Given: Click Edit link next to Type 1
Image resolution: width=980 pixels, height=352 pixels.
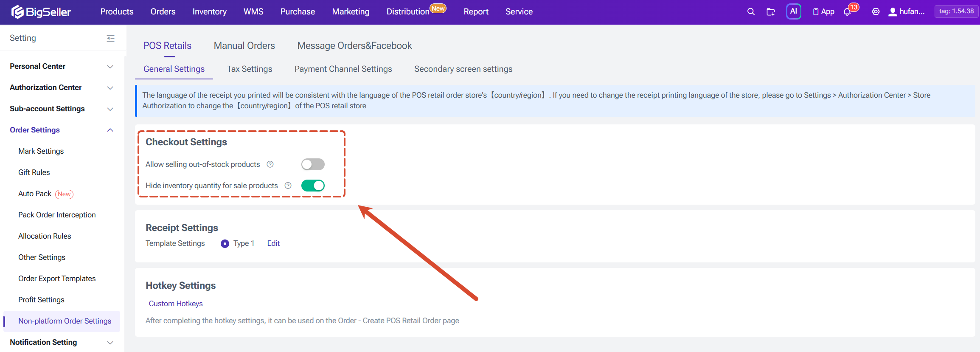Looking at the screenshot, I should point(273,243).
